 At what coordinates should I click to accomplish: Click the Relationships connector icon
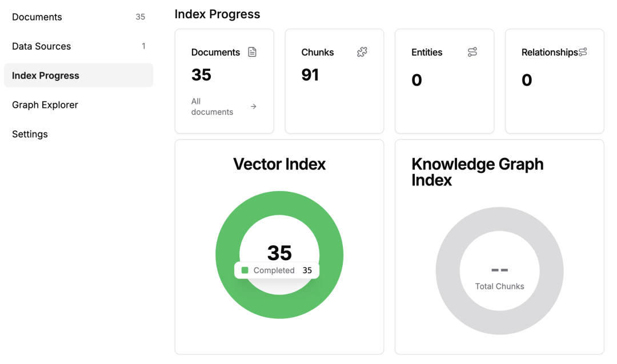[x=583, y=52]
